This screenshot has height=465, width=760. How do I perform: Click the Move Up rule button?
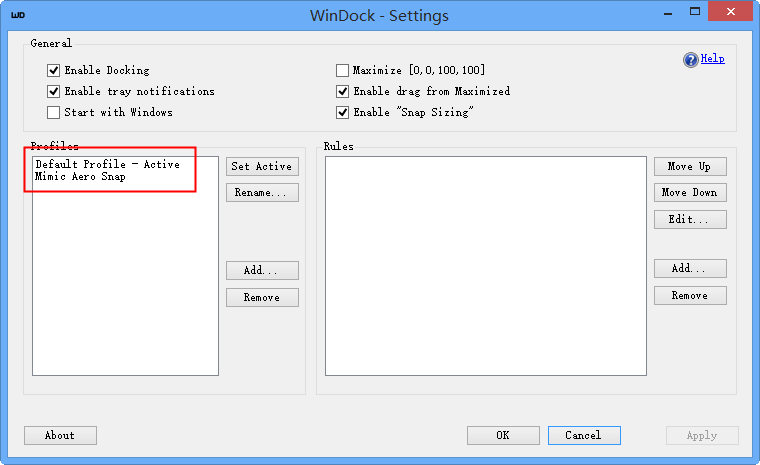tap(690, 166)
